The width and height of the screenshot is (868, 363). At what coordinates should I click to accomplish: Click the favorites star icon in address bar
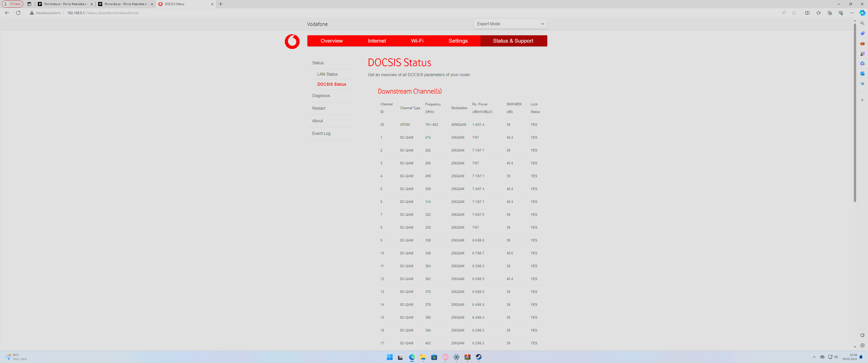[x=794, y=13]
